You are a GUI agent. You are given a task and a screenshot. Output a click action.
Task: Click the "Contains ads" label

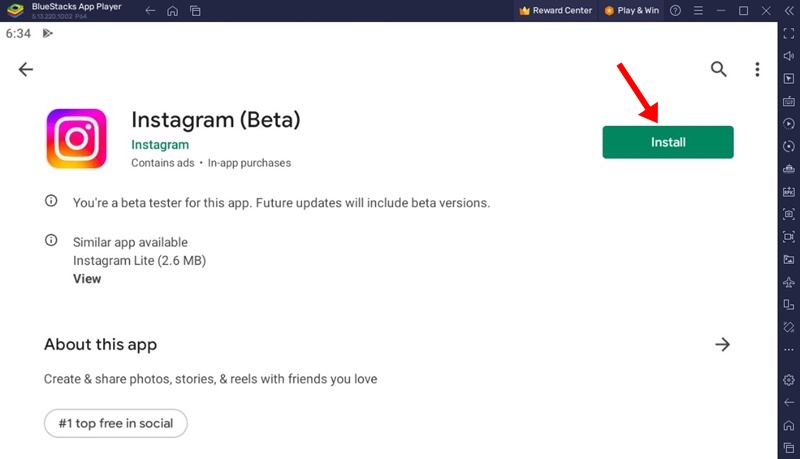tap(163, 163)
